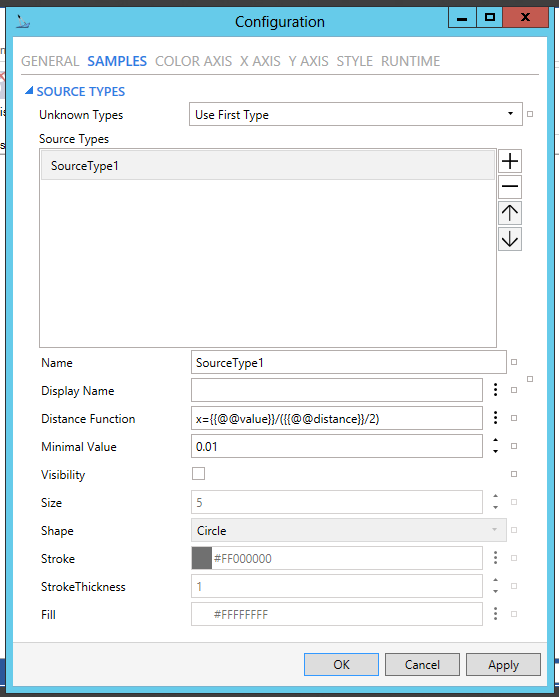This screenshot has width=559, height=697.
Task: Remove selected source type with minus icon
Action: [x=510, y=187]
